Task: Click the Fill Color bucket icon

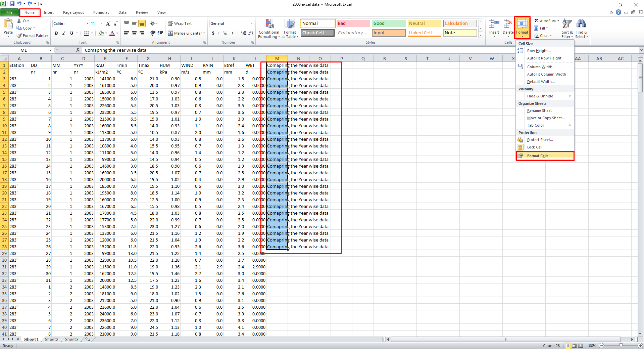Action: click(x=101, y=33)
